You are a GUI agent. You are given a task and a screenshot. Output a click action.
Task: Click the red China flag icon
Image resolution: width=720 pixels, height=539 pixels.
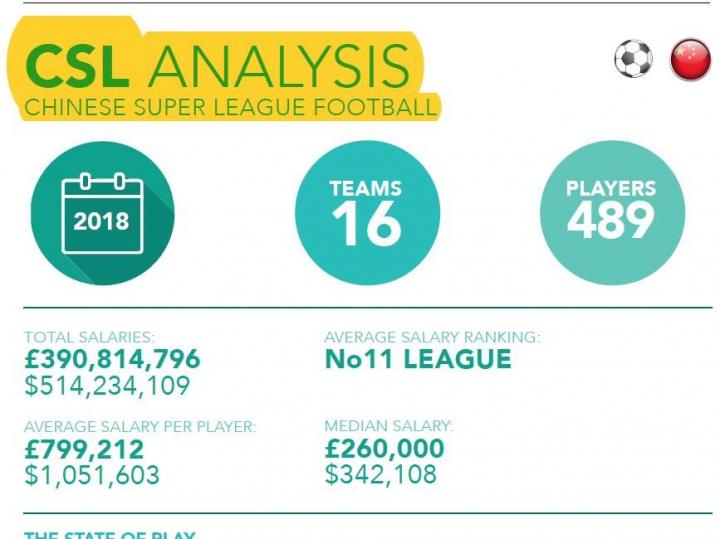tap(690, 60)
